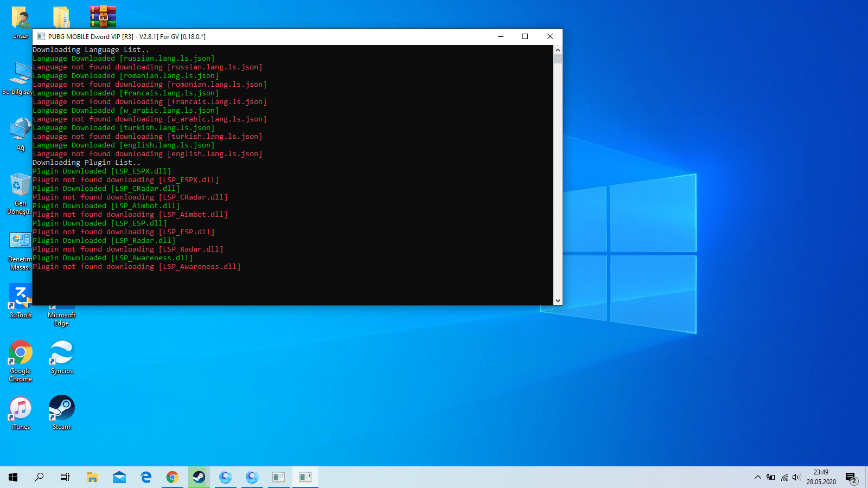Click 'Language Downloaded [russian.lang.ls.json]' line
This screenshot has width=868, height=488.
124,59
